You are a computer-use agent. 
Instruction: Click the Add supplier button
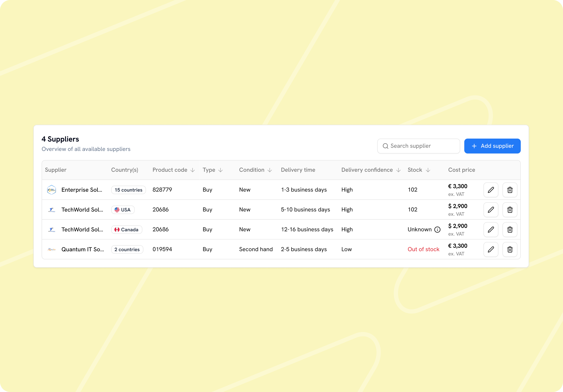[492, 146]
